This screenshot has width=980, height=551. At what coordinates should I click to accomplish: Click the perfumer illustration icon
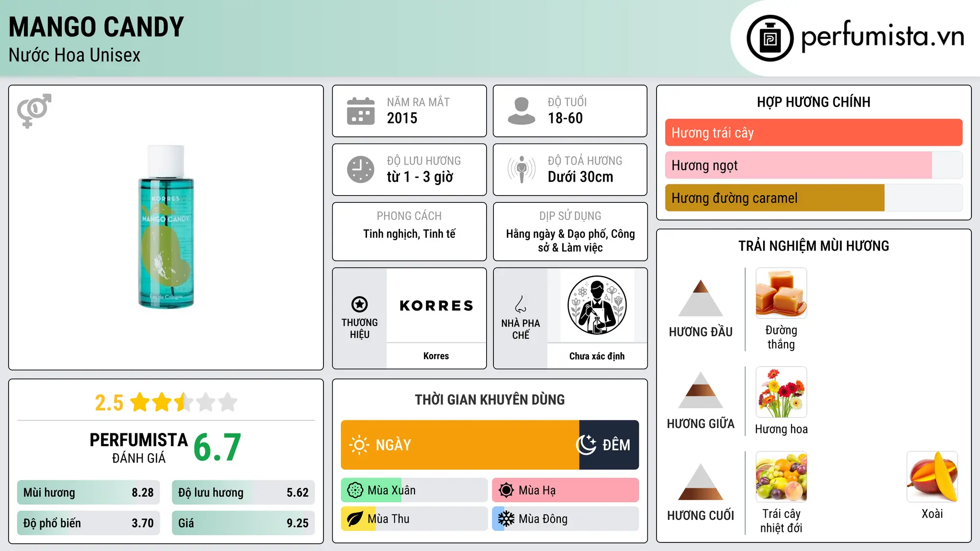[x=597, y=305]
